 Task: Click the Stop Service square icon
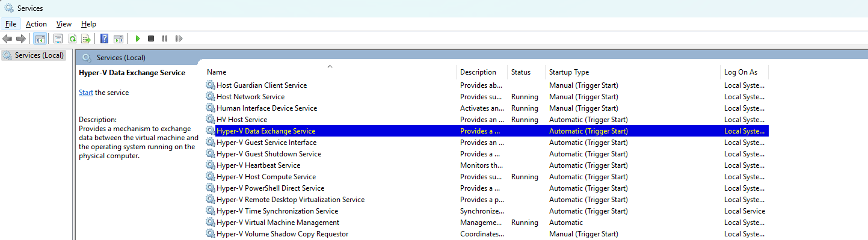click(151, 38)
